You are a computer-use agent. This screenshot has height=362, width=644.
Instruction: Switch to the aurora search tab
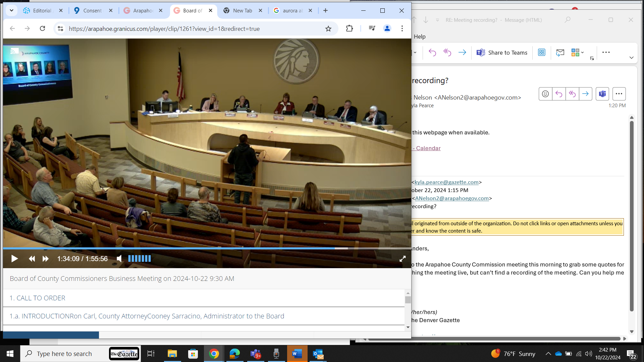click(293, 11)
